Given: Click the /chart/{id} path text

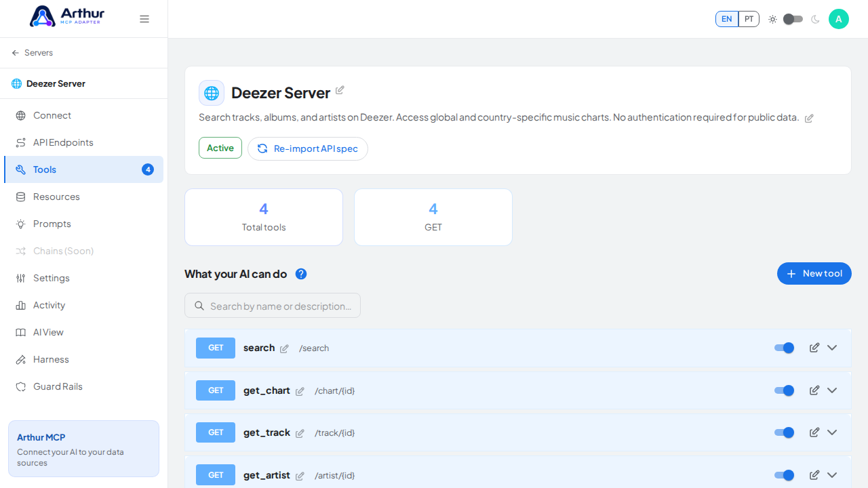Looking at the screenshot, I should tap(334, 391).
